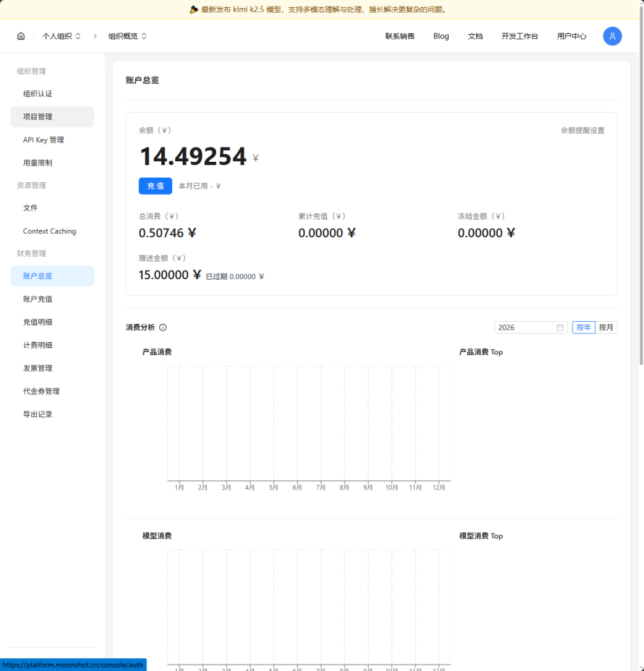Switch to the 按月 view toggle
The height and width of the screenshot is (671, 644).
pyautogui.click(x=606, y=328)
